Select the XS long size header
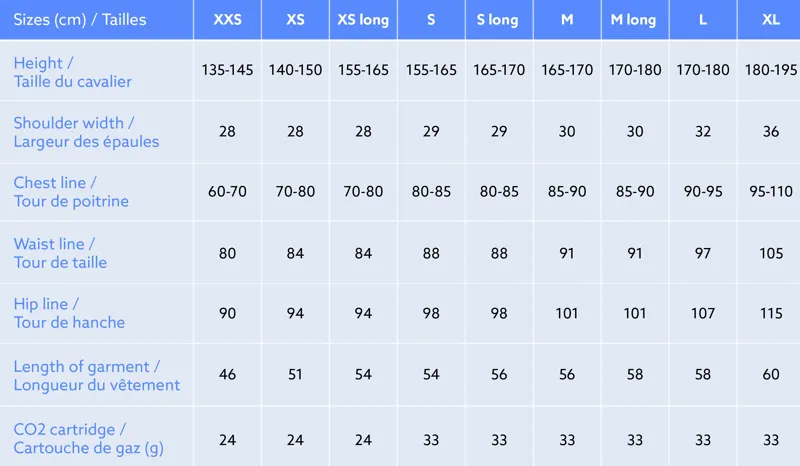Viewport: 800px width, 466px height. coord(363,19)
